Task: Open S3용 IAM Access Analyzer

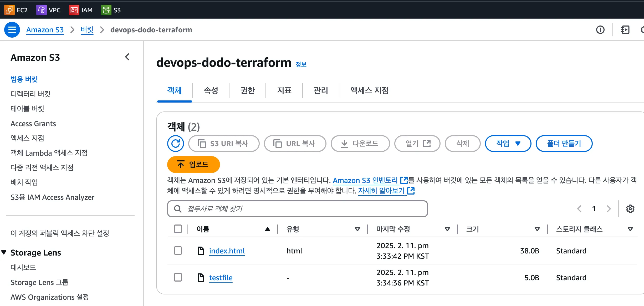Action: (52, 197)
